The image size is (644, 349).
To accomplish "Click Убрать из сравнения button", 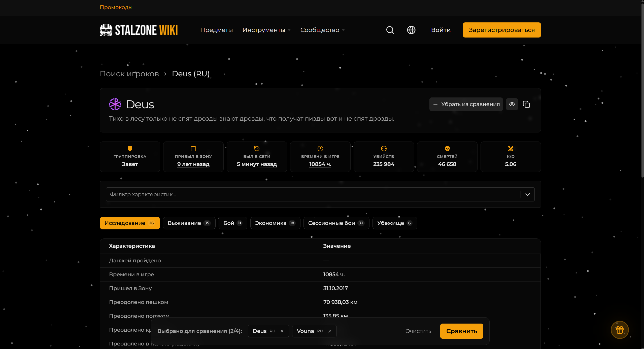I will click(466, 104).
